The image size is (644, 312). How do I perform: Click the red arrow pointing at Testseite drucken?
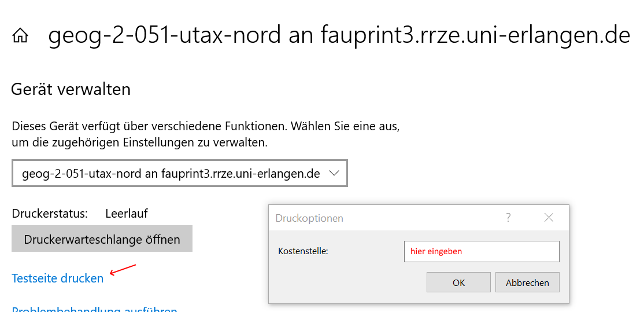point(123,270)
